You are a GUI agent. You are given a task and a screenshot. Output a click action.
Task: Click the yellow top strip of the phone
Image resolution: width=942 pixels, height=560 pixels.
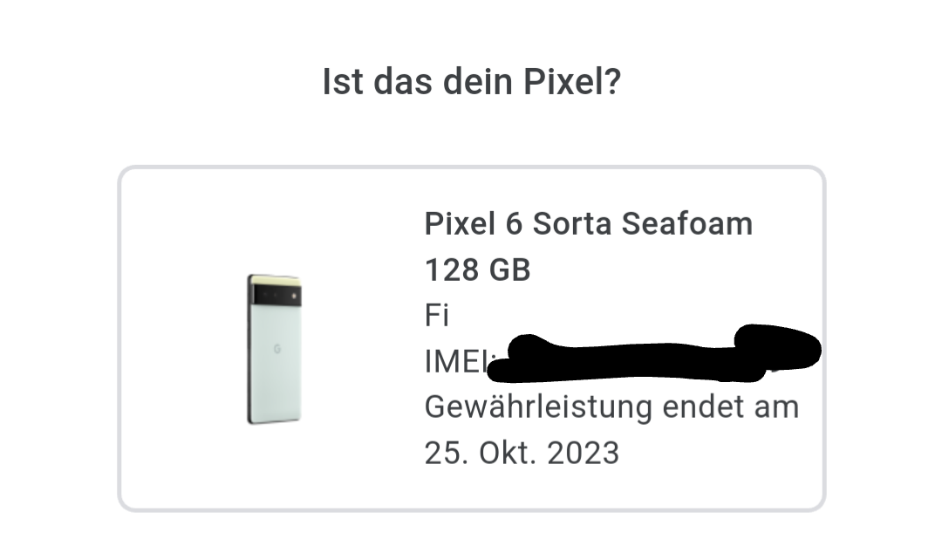[x=276, y=280]
